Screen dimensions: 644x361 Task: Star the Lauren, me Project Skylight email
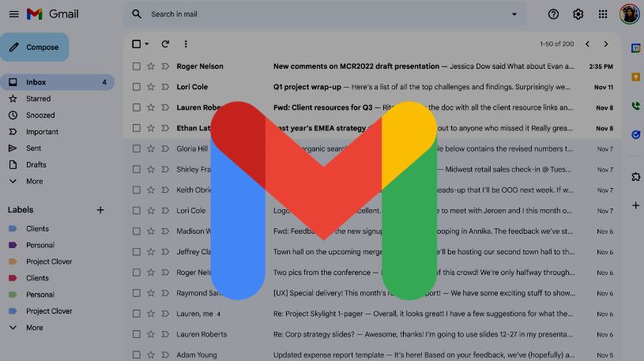(151, 314)
